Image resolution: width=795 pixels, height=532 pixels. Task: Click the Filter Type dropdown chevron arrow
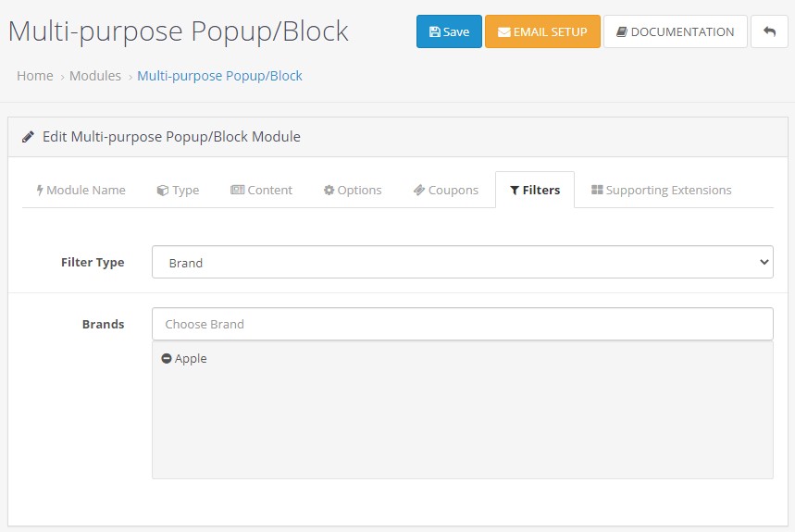764,262
